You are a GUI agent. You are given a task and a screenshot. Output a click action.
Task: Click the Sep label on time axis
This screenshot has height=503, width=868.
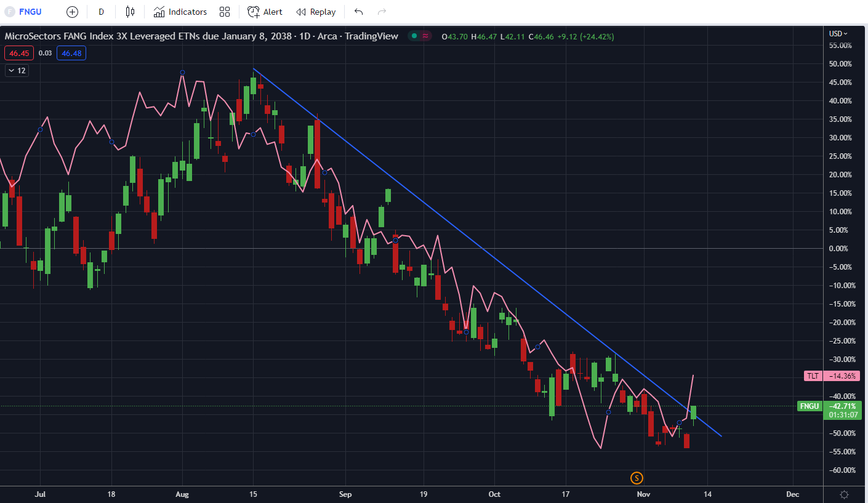[346, 494]
